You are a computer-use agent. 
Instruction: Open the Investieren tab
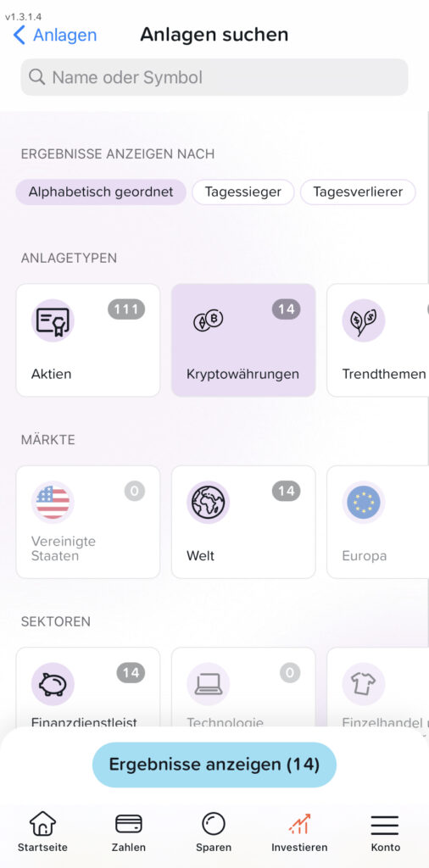[x=299, y=832]
